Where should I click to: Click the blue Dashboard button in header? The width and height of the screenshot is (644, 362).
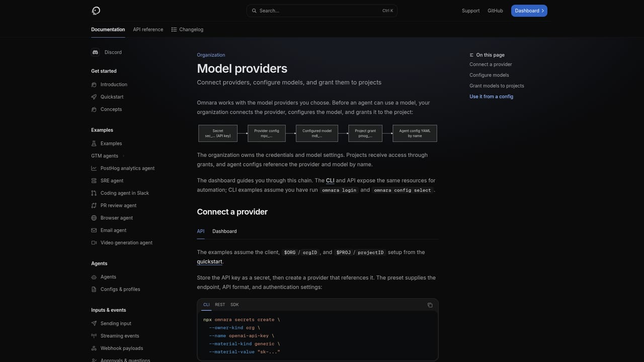529,11
